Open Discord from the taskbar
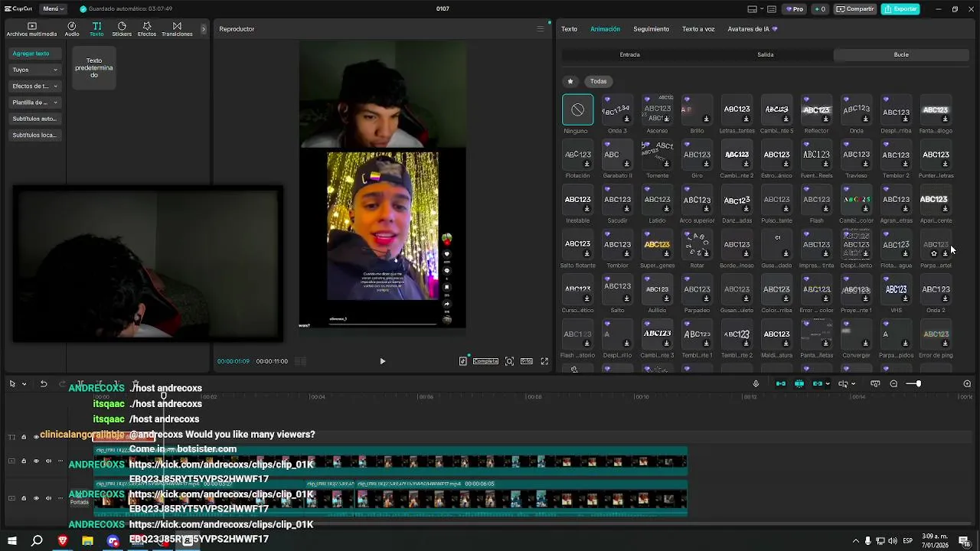The width and height of the screenshot is (980, 551). (x=113, y=541)
